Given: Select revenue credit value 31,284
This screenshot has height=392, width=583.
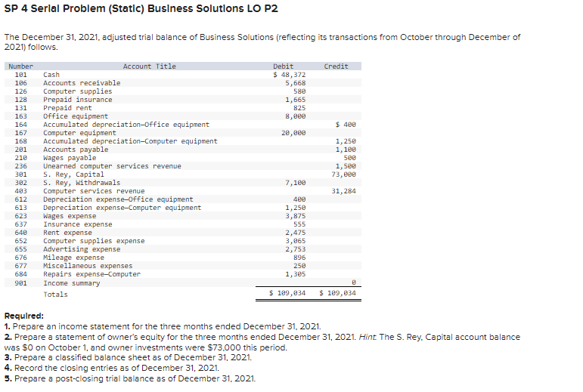Looking at the screenshot, I should click(x=344, y=191).
